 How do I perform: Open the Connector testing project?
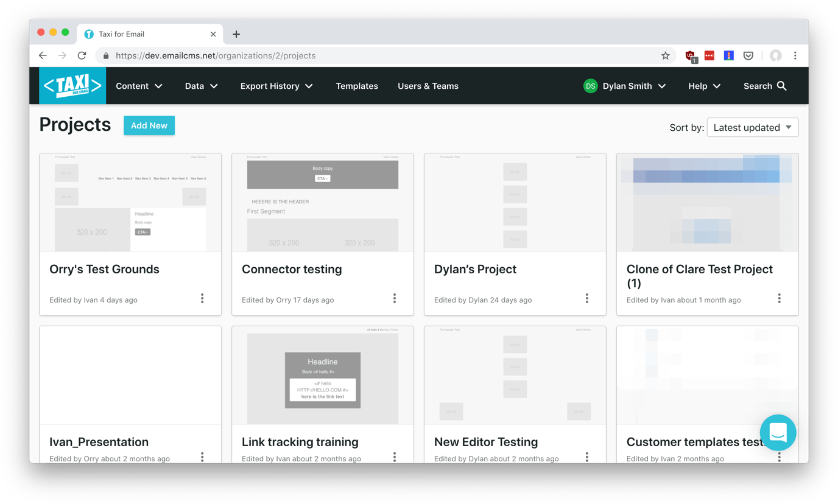[292, 269]
